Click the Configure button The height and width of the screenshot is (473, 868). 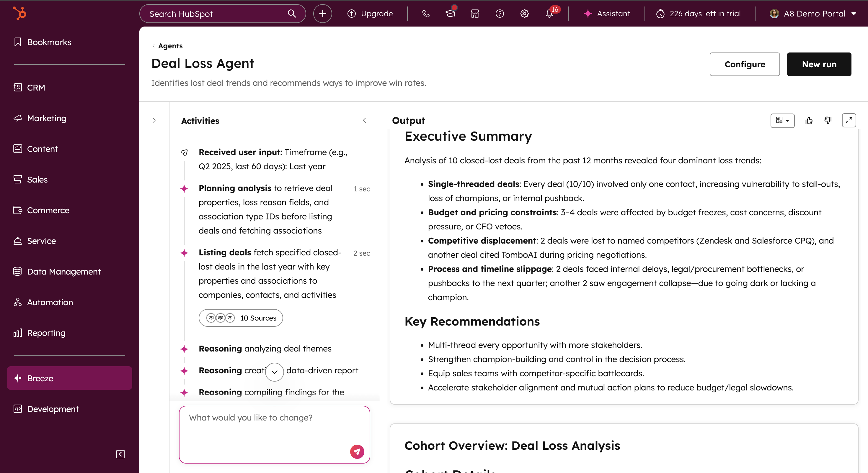coord(744,64)
